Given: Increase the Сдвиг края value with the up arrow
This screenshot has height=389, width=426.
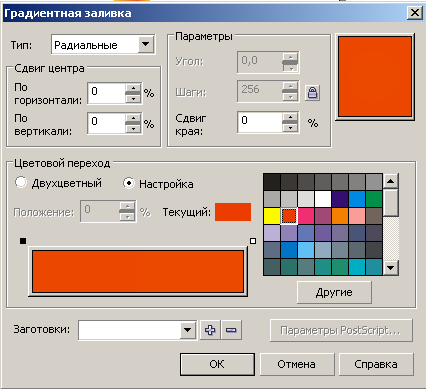Looking at the screenshot, I should (x=291, y=117).
